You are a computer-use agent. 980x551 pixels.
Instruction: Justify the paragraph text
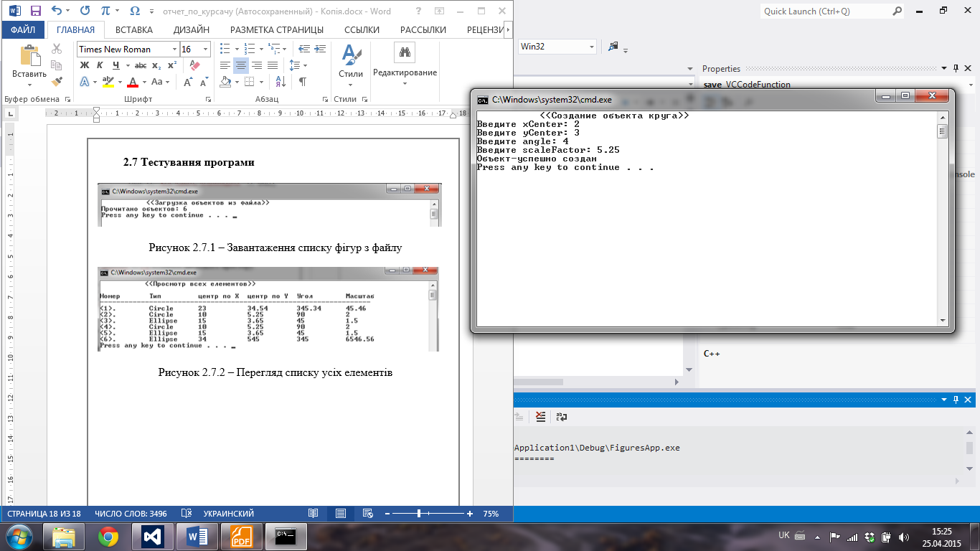pyautogui.click(x=273, y=65)
